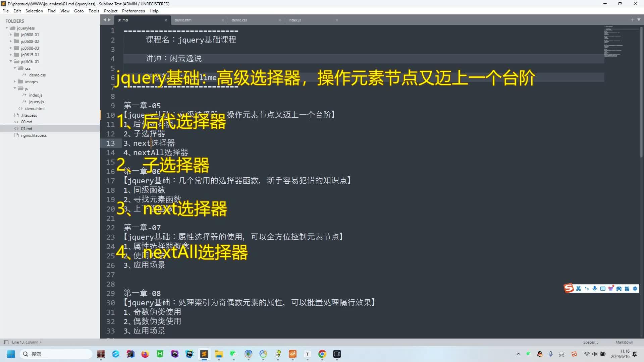
Task: Open the Preferences menu
Action: (133, 11)
